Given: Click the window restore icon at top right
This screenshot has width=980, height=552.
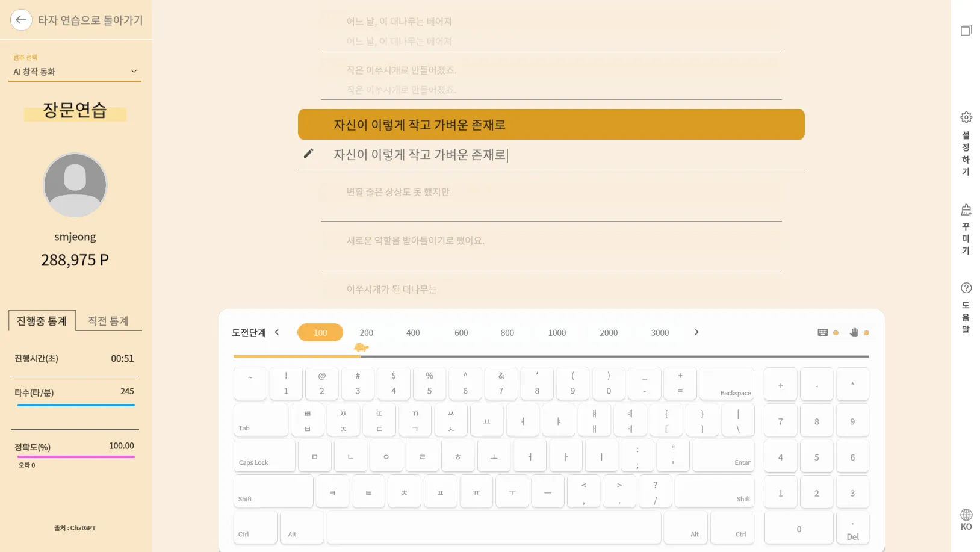Looking at the screenshot, I should click(966, 30).
